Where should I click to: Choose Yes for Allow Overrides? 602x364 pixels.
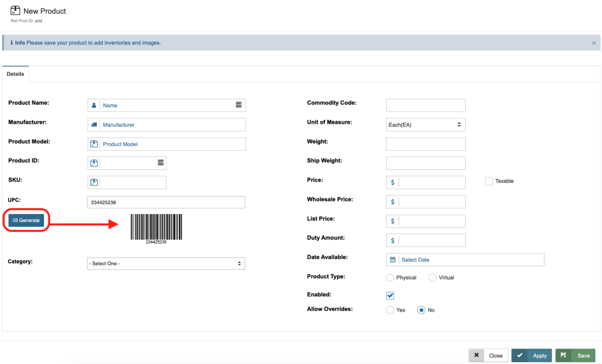pyautogui.click(x=390, y=310)
